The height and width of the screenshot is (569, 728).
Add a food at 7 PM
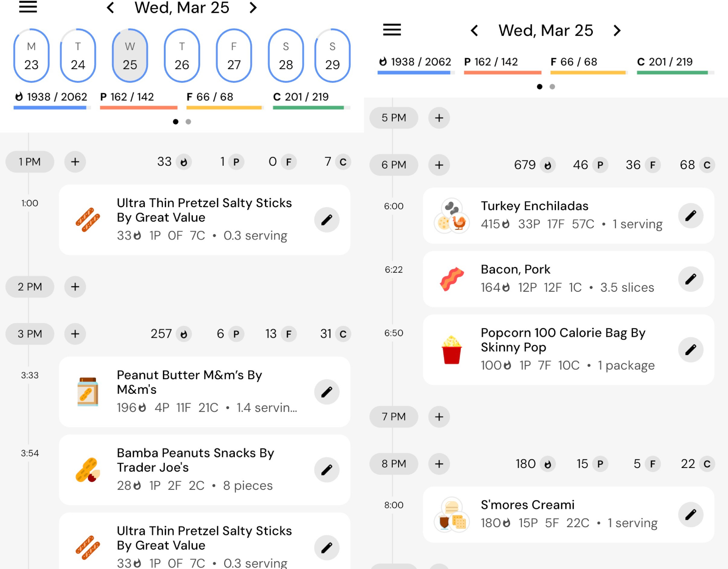click(x=439, y=417)
